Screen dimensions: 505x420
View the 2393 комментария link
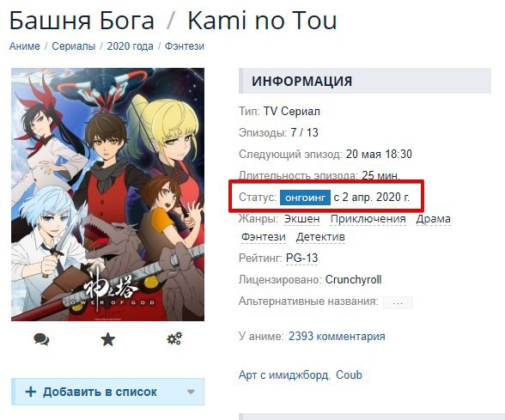337,337
